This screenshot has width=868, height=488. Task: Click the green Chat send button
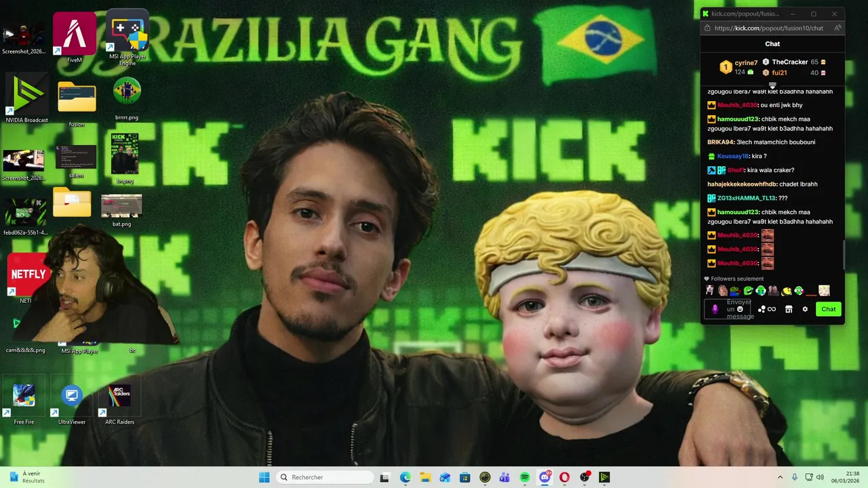tap(829, 309)
